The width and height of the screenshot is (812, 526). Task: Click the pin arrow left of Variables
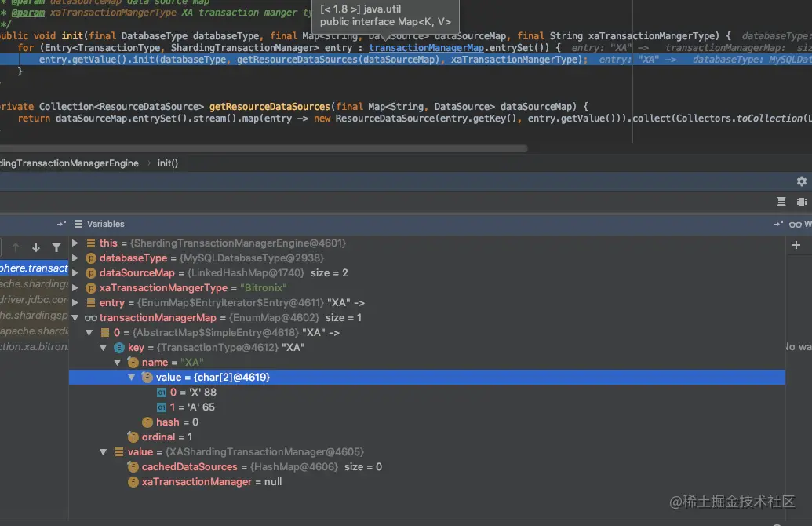tap(61, 224)
